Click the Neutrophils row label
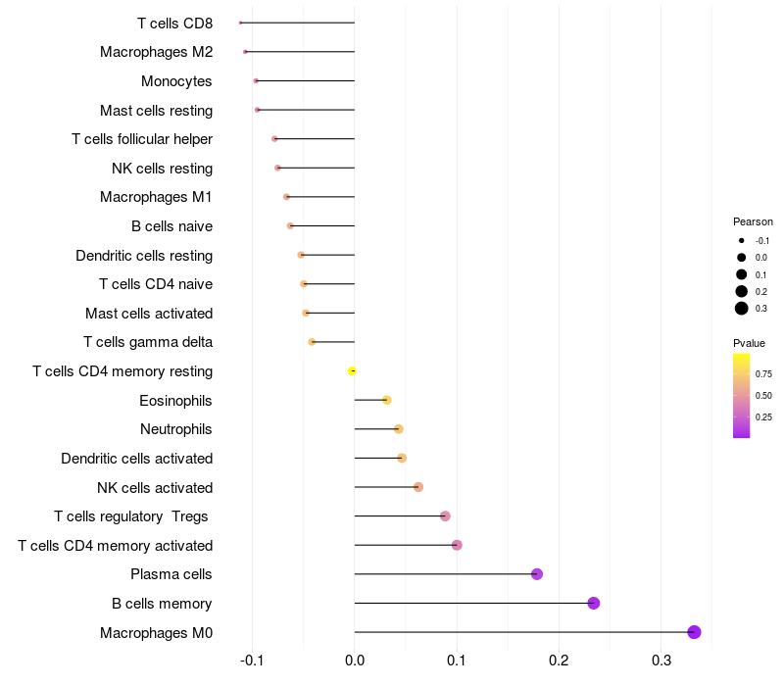This screenshot has width=784, height=686. [176, 429]
